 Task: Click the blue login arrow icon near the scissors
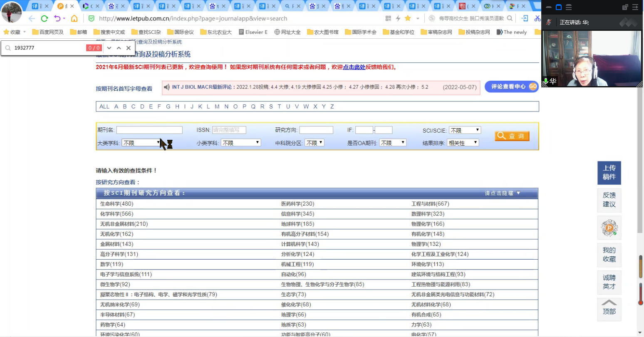pyautogui.click(x=525, y=18)
